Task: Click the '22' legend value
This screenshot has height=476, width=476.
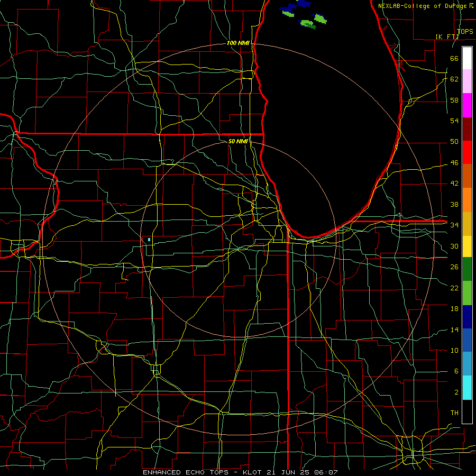Action: click(454, 288)
